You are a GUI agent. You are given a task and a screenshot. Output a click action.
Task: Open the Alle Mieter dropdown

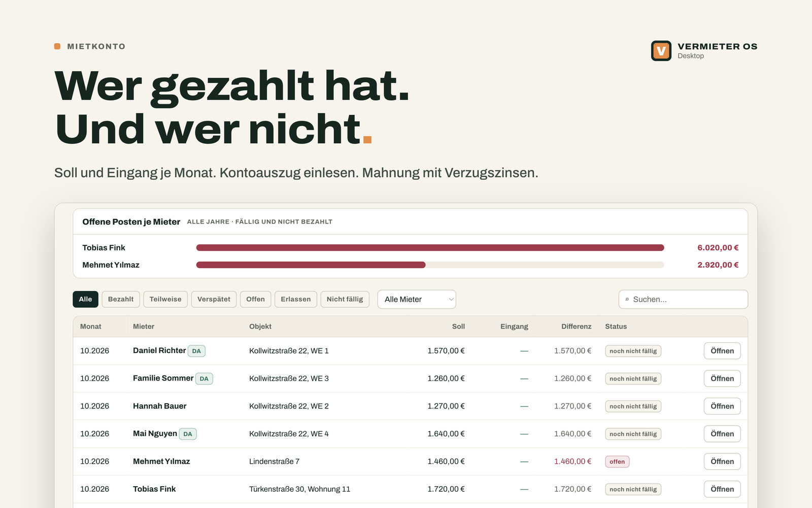(417, 299)
